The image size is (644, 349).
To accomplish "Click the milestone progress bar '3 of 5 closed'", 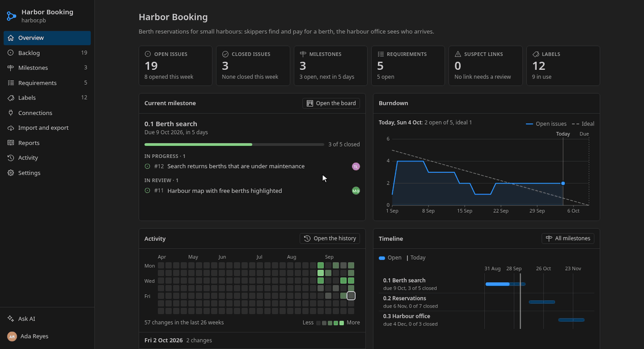I will pos(234,144).
